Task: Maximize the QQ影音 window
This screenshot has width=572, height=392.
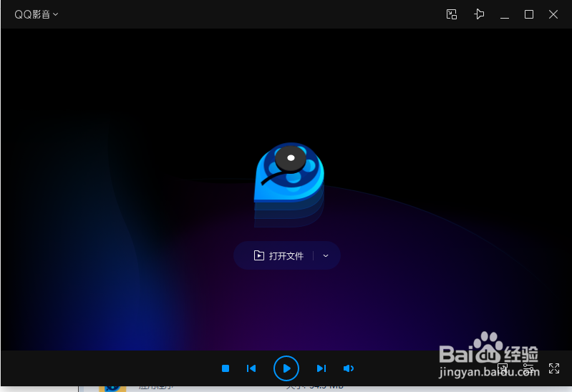Action: (529, 14)
